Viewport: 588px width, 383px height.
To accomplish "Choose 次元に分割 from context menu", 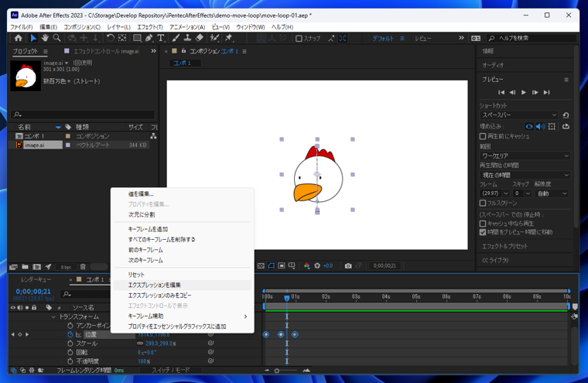I will pos(183,214).
